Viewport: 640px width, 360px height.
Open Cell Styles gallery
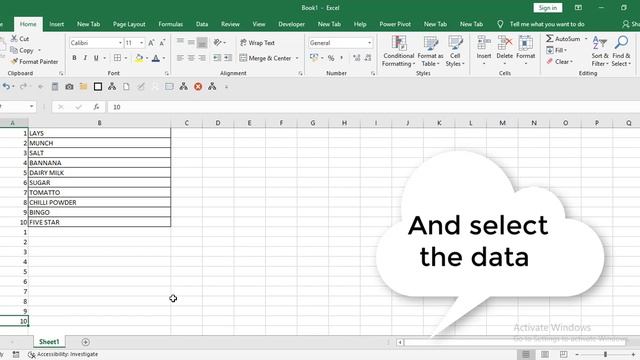pos(455,51)
